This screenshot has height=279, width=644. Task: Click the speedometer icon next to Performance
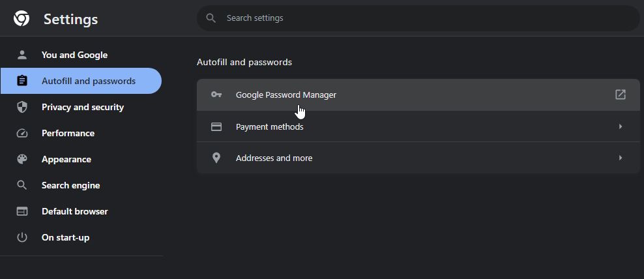coord(22,133)
